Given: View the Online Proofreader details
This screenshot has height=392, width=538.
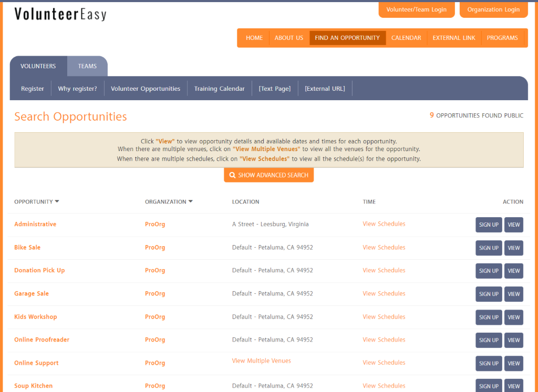Looking at the screenshot, I should click(514, 340).
